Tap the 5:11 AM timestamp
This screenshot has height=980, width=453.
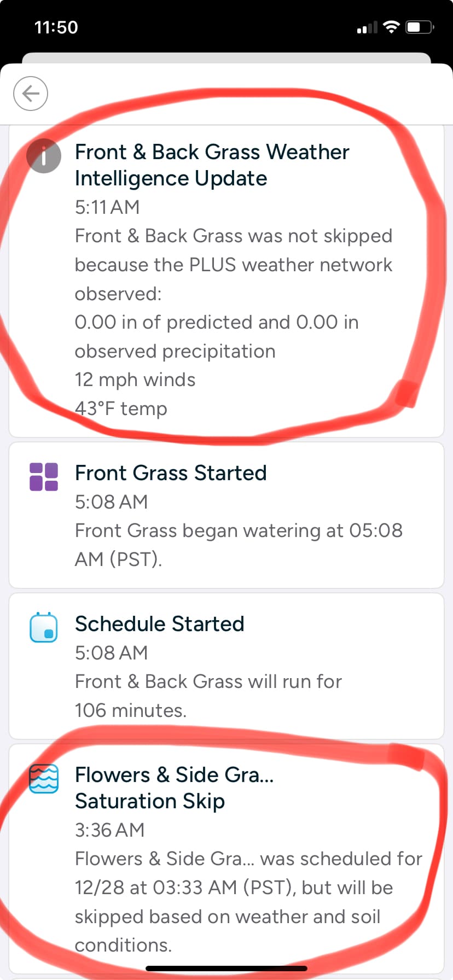coord(107,207)
